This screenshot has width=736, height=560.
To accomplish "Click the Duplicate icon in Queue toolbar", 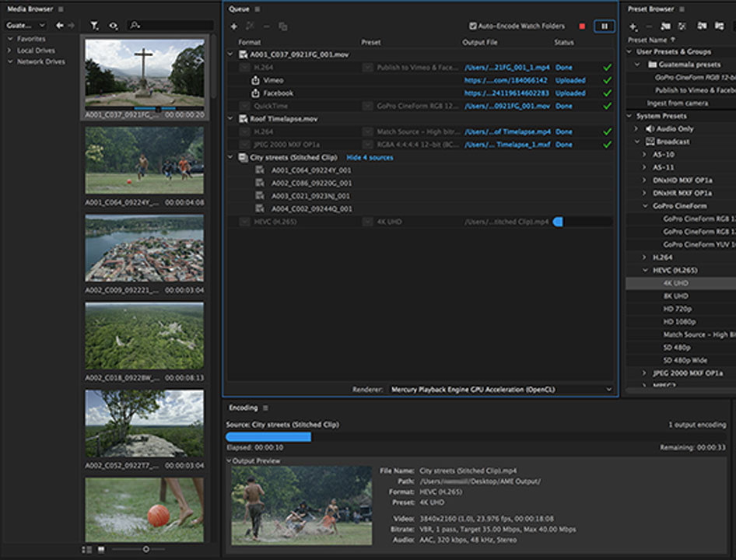I will coord(283,26).
